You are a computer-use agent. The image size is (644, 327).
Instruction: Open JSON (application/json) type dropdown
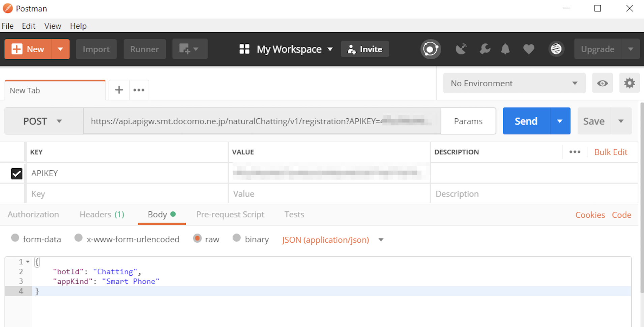pos(333,240)
